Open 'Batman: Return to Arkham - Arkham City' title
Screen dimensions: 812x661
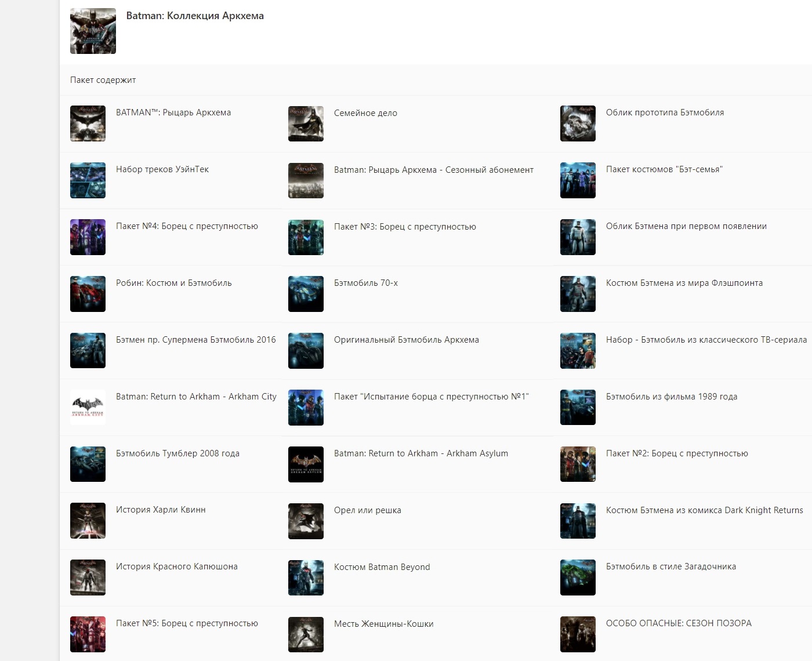196,397
